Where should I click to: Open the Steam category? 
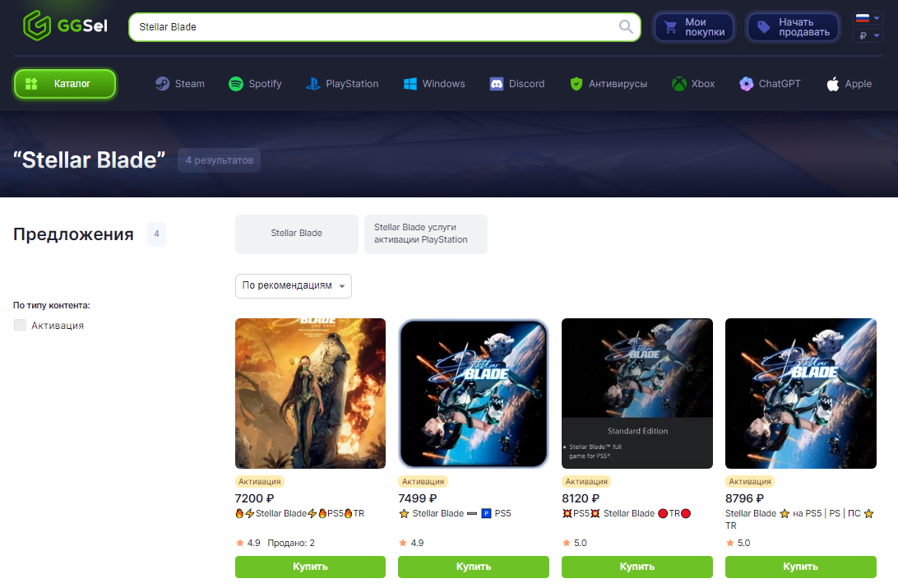point(180,84)
